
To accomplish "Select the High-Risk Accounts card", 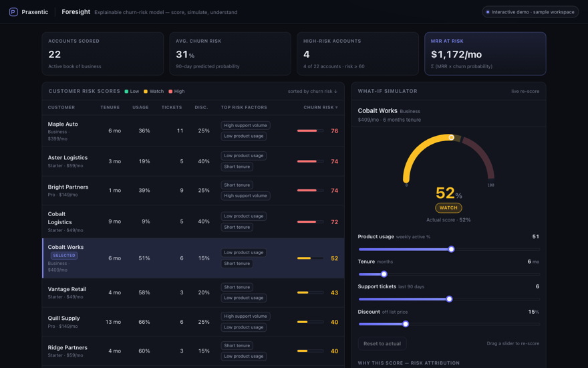I will pyautogui.click(x=357, y=54).
